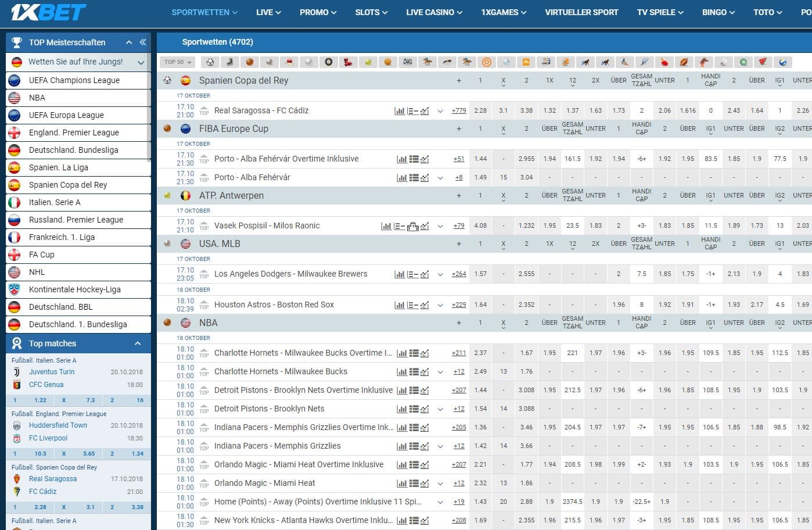
Task: Select the tennis ball filter icon
Action: pyautogui.click(x=368, y=62)
